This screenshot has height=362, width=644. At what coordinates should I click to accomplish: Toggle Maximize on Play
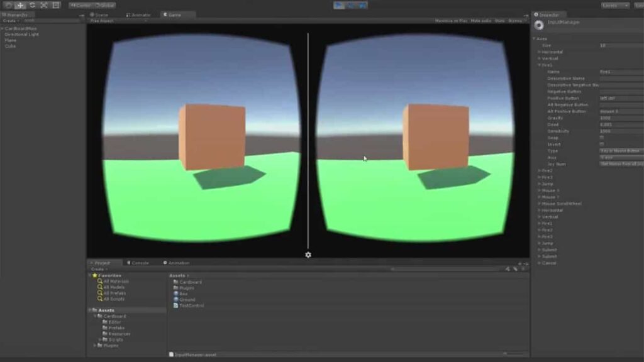[x=451, y=21]
